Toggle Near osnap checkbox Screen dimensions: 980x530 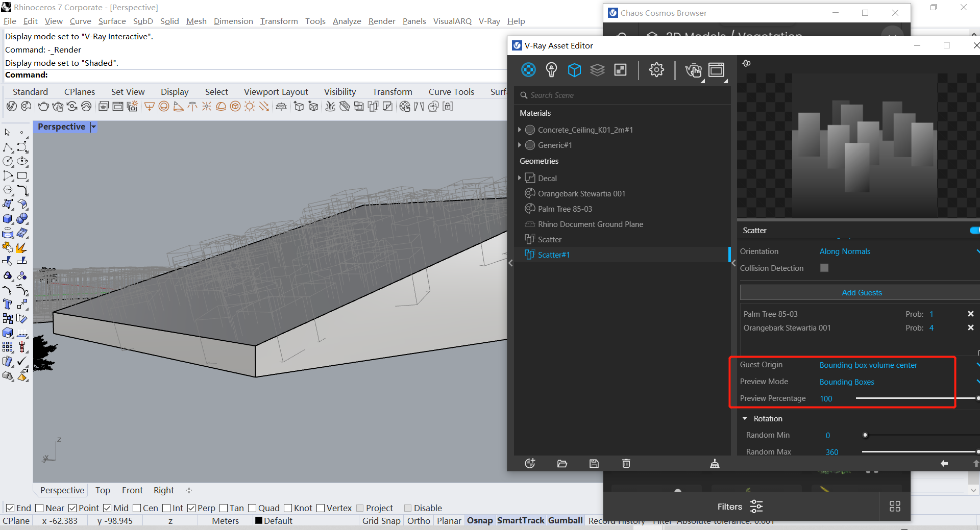click(39, 508)
